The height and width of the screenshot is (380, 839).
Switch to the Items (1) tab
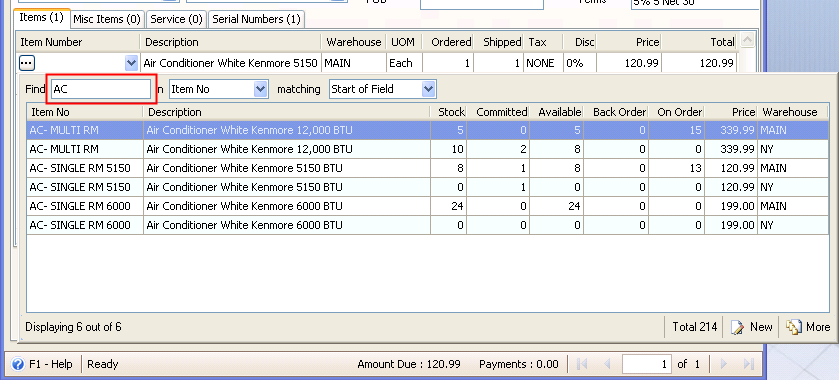[42, 18]
